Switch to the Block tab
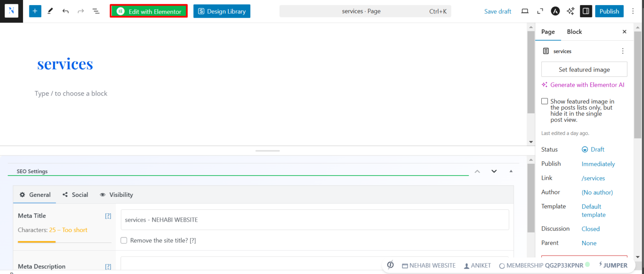 tap(574, 32)
